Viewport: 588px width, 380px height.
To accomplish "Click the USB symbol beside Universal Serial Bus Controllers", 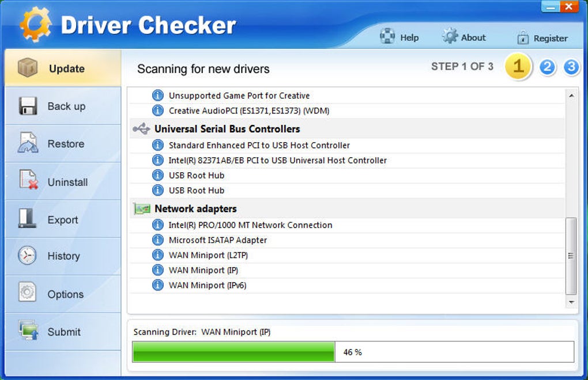I will click(x=141, y=129).
